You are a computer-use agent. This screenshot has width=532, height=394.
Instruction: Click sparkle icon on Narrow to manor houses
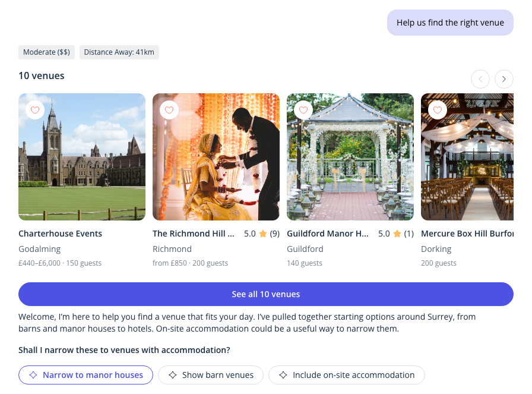coord(33,375)
